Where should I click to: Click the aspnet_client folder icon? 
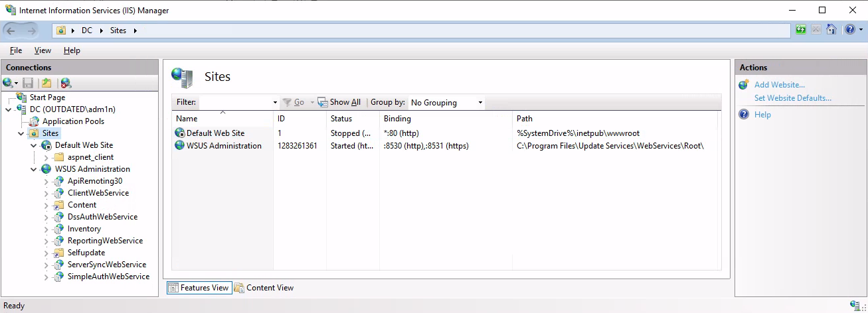[x=59, y=157]
